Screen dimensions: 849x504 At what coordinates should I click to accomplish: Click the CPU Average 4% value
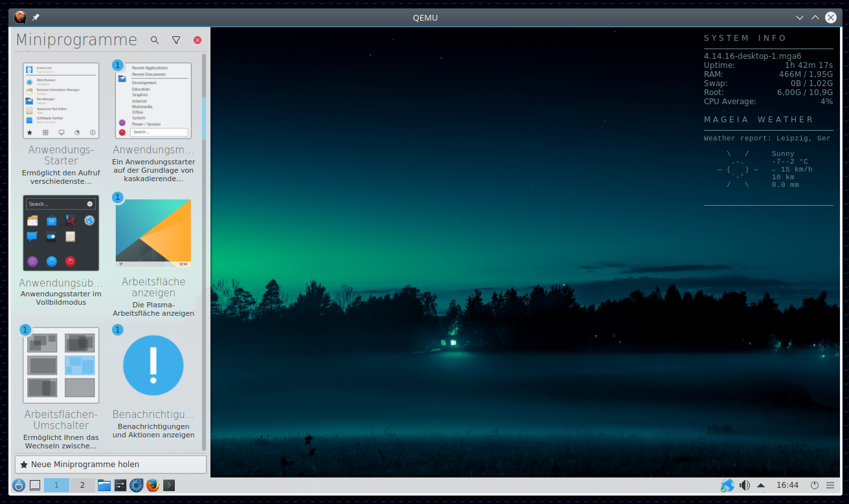point(826,102)
